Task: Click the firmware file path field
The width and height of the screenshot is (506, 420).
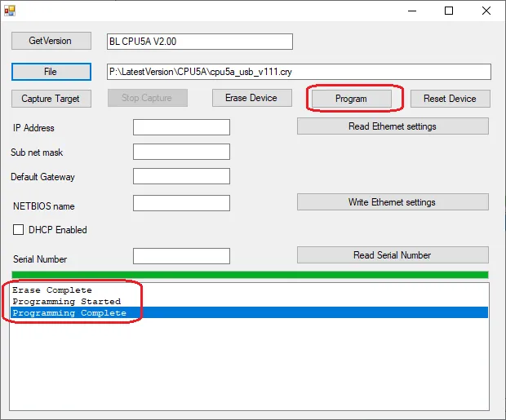Action: (x=299, y=72)
